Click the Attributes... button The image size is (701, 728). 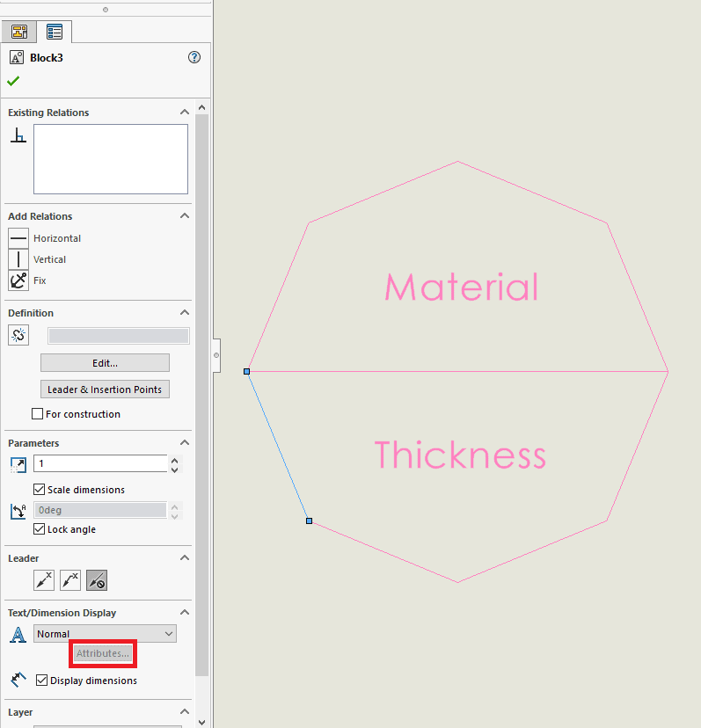[x=103, y=653]
